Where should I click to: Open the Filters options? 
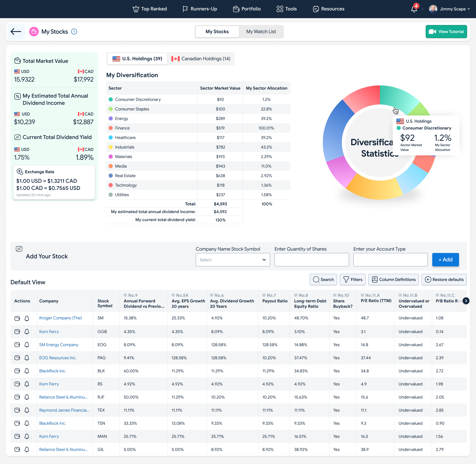tap(353, 279)
